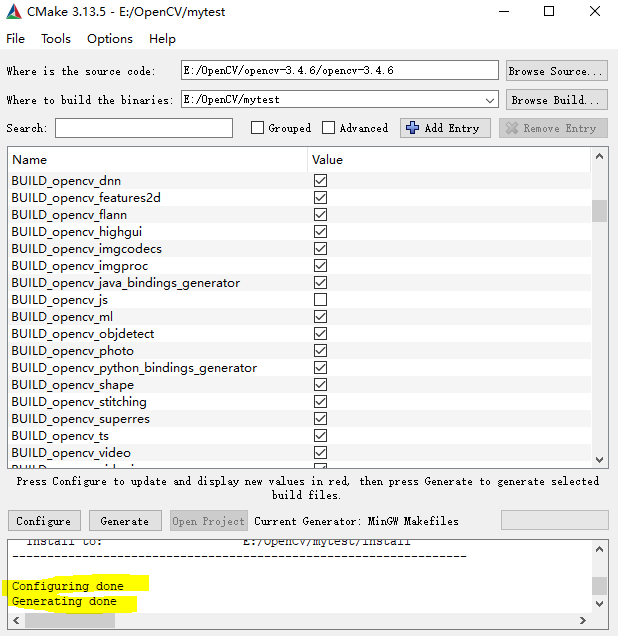Image resolution: width=618 pixels, height=636 pixels.
Task: Uncheck BUILD_opencv_imgproc option
Action: pyautogui.click(x=320, y=266)
